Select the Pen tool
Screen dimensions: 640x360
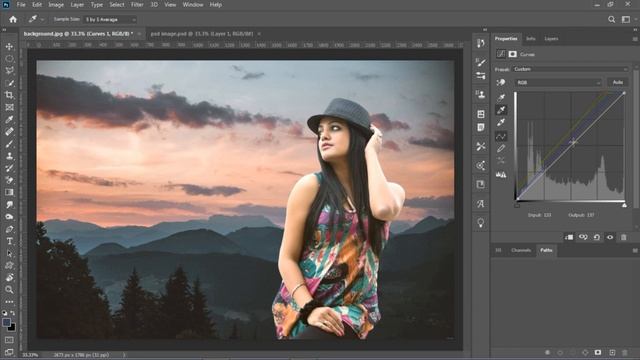click(9, 229)
